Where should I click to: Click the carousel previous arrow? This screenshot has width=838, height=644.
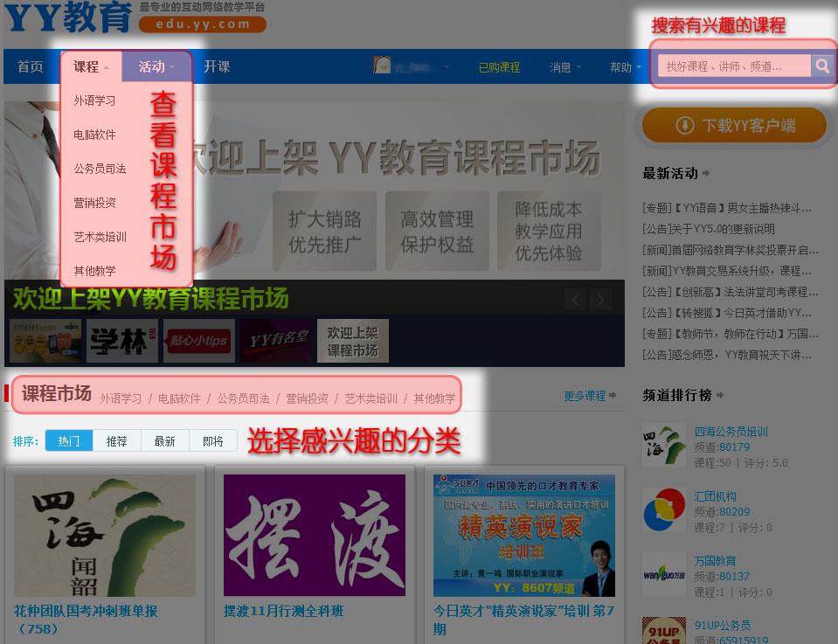point(576,300)
